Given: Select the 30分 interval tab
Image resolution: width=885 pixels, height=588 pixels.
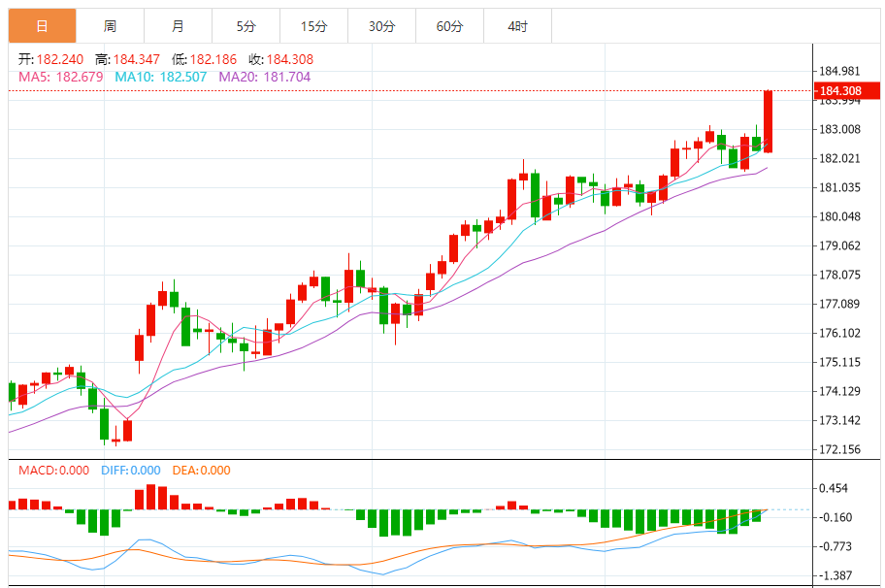Looking at the screenshot, I should click(x=381, y=26).
